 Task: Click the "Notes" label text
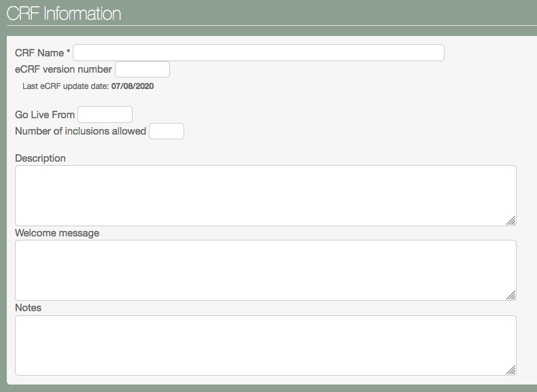[28, 308]
